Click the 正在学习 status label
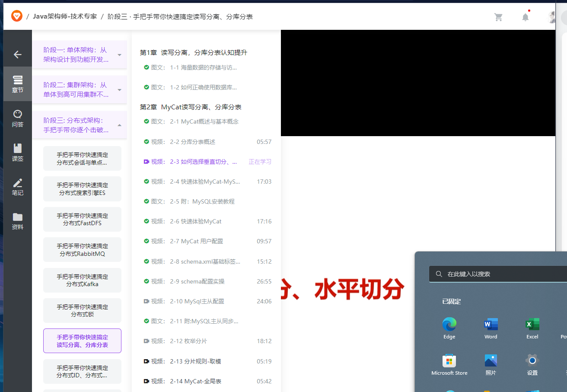The width and height of the screenshot is (567, 392). click(260, 162)
